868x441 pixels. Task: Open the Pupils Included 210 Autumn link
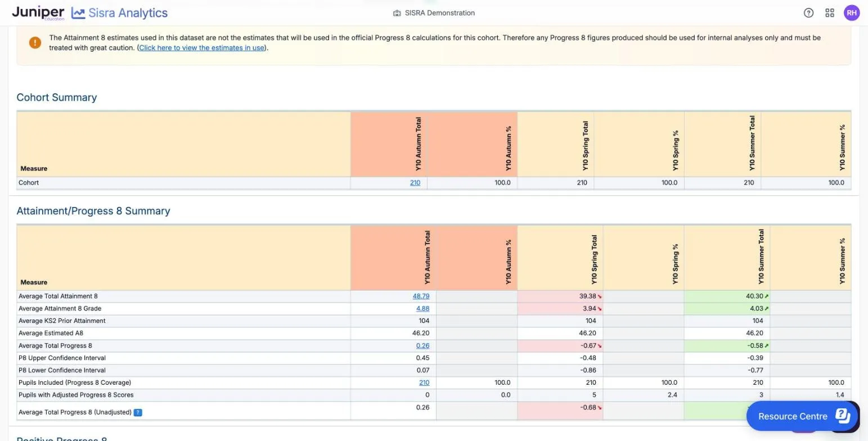(x=424, y=382)
